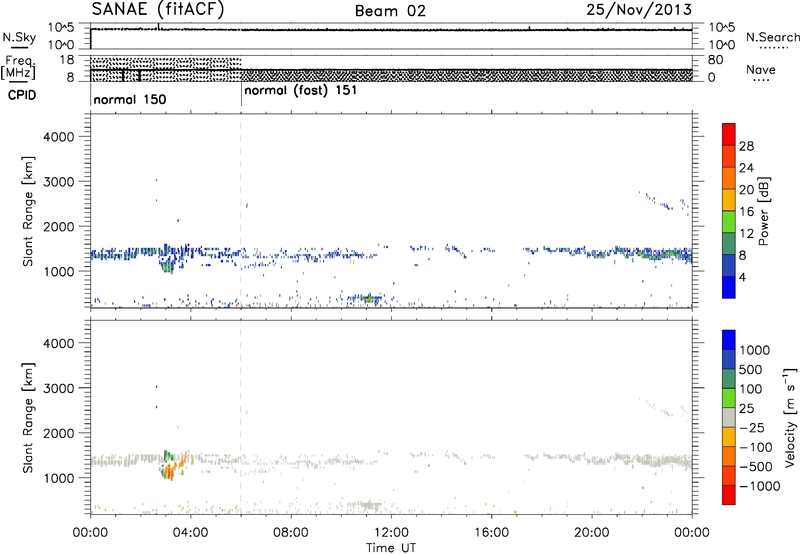Click the red velocity dot near 3000 km
800x554 pixels.
pyautogui.click(x=157, y=387)
